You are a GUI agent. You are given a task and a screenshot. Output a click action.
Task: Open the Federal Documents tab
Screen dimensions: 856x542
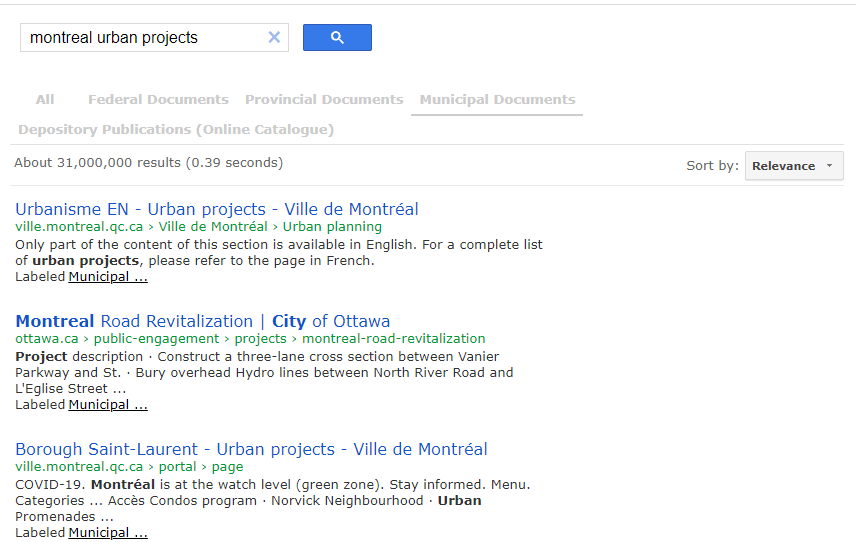(x=158, y=100)
